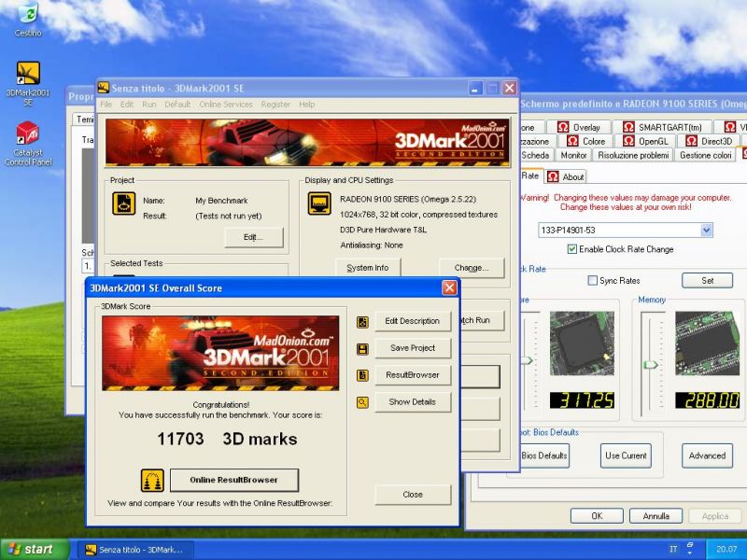Click the Set button for clock rates

tap(708, 281)
